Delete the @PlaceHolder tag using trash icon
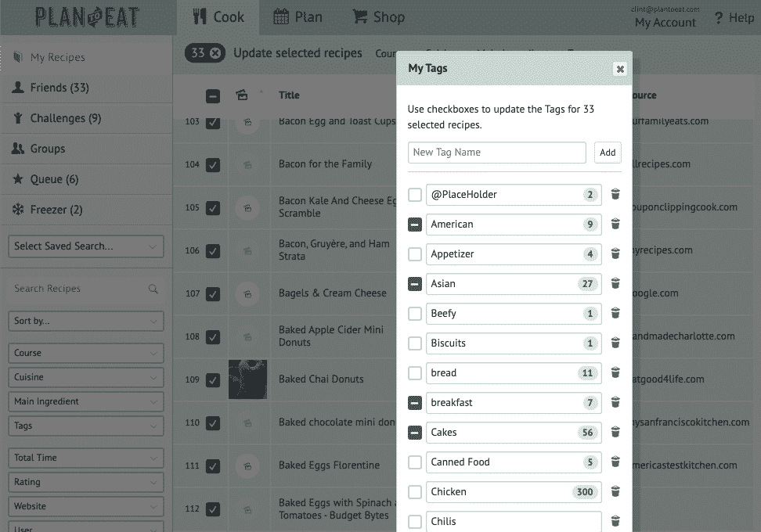The height and width of the screenshot is (532, 761). coord(615,195)
